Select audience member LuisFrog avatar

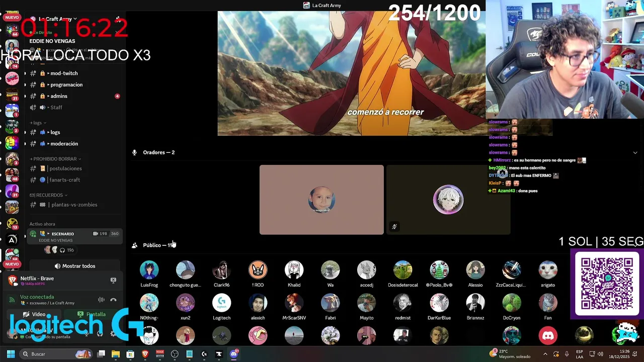click(149, 270)
